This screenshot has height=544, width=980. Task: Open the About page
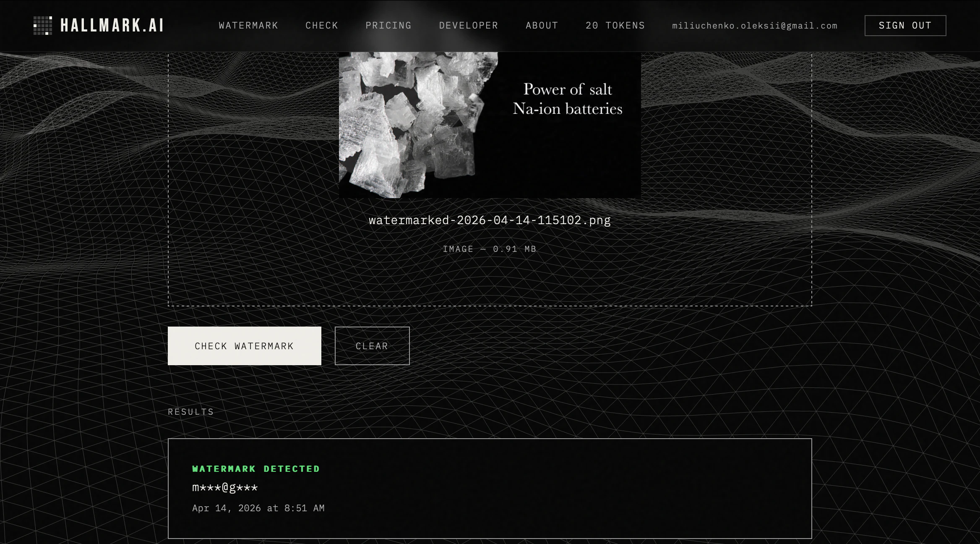click(542, 26)
